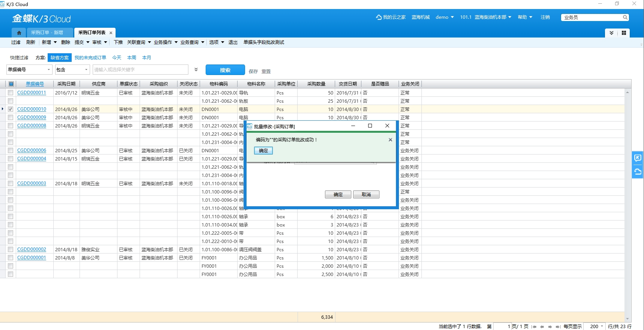Sort by the 单据编号 column header
The height and width of the screenshot is (330, 644).
coord(35,84)
